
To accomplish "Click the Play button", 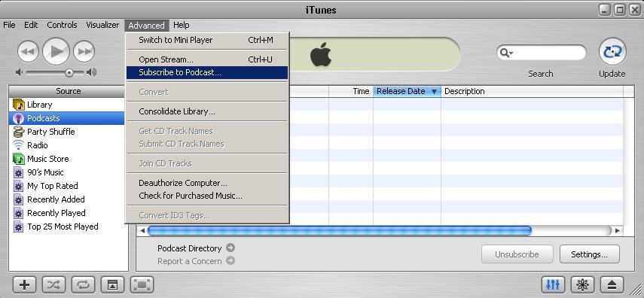I will coord(56,51).
